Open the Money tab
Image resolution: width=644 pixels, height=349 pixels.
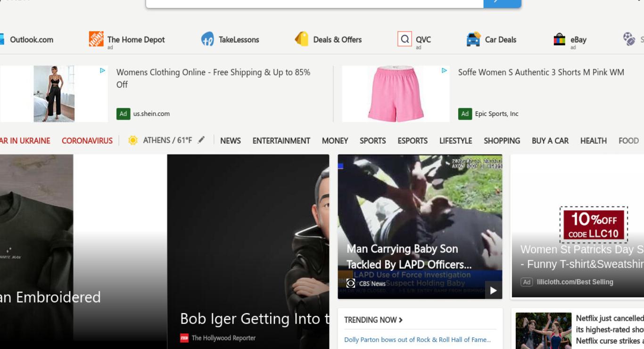[x=335, y=140]
